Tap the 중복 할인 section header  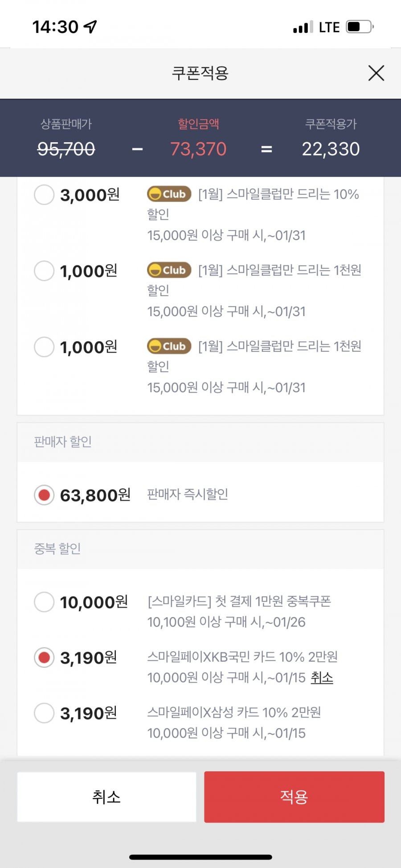tap(200, 549)
